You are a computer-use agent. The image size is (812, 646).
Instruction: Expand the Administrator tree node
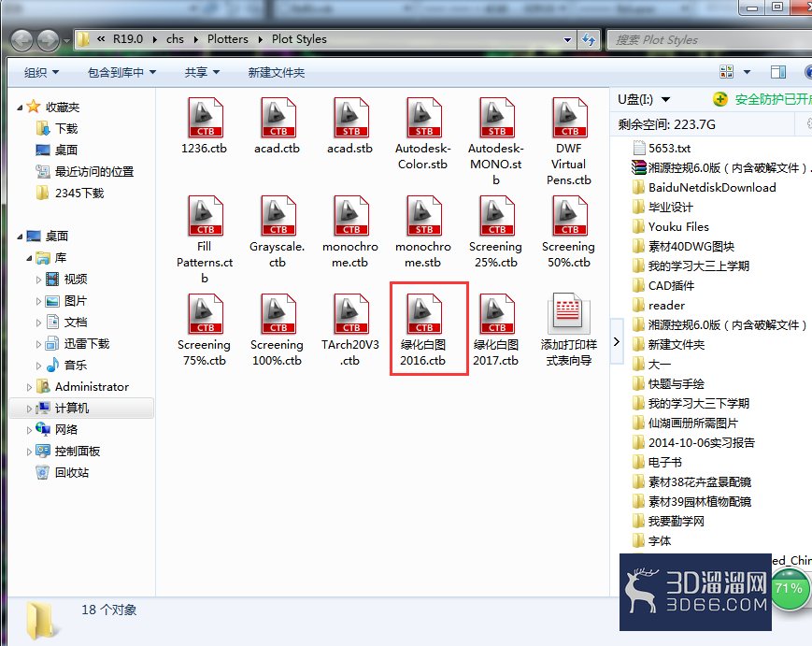tap(29, 387)
